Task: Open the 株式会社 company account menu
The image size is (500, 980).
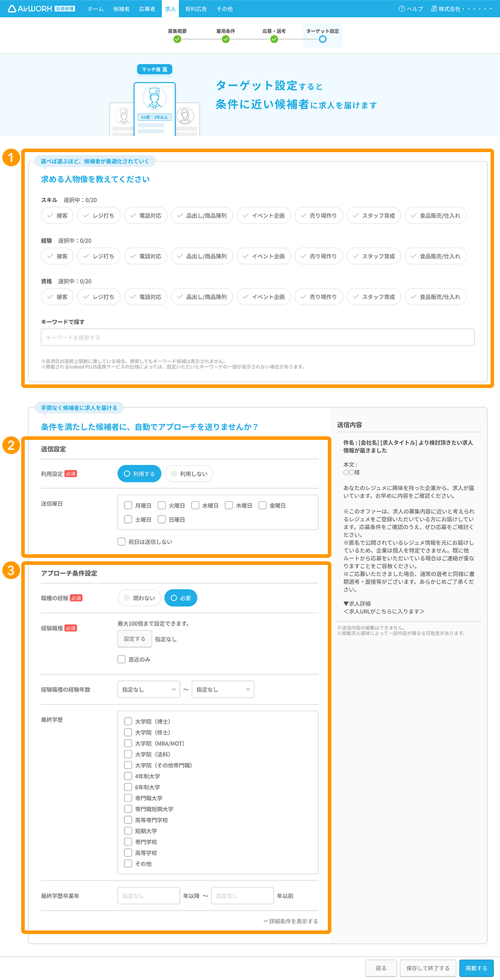Action: (462, 9)
